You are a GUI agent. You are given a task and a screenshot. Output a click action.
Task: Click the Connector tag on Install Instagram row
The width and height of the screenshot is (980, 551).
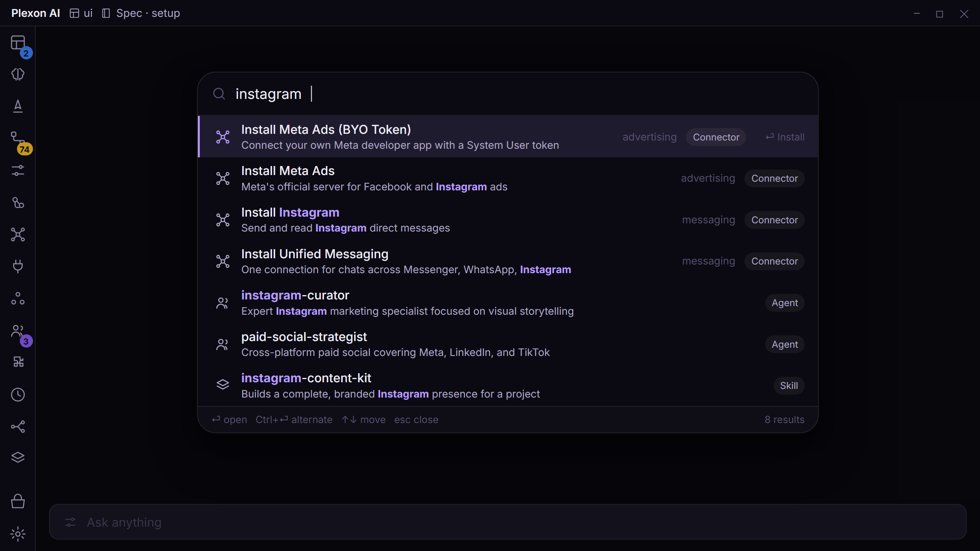[x=775, y=220]
